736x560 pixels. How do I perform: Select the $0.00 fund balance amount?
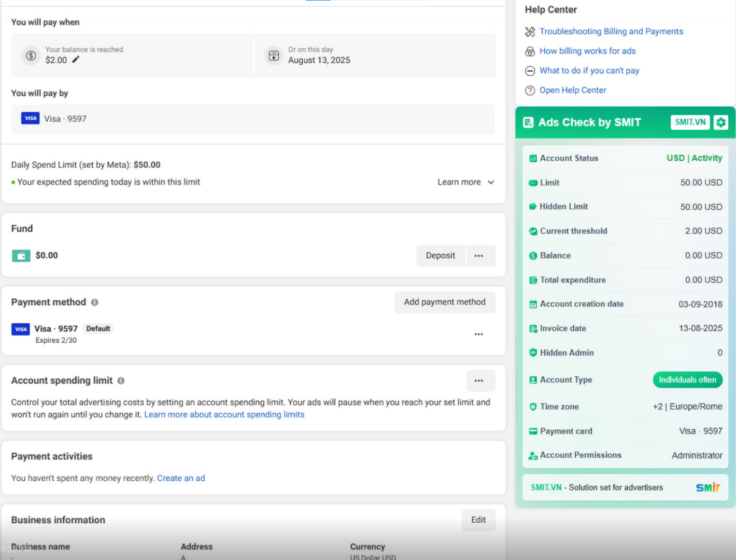point(47,256)
